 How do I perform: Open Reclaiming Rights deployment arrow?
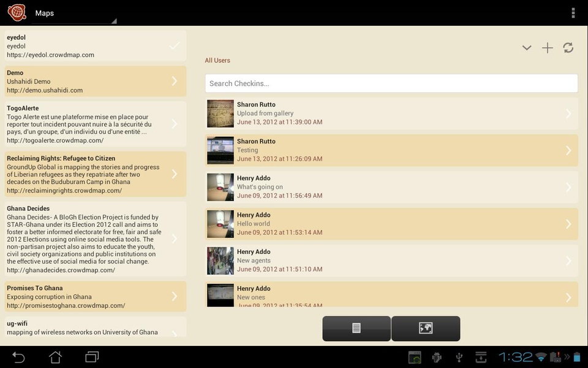click(x=175, y=174)
